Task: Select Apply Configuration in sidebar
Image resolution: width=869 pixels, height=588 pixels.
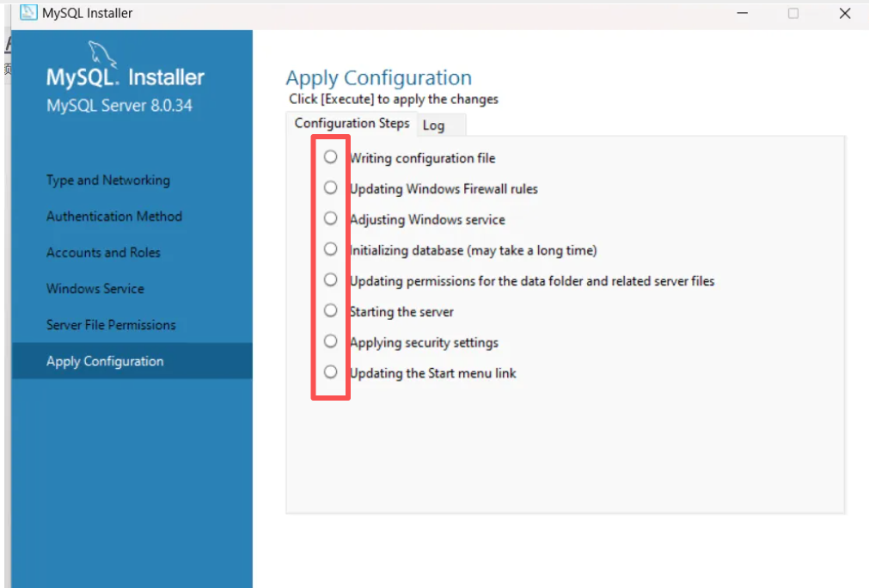Action: (132, 361)
